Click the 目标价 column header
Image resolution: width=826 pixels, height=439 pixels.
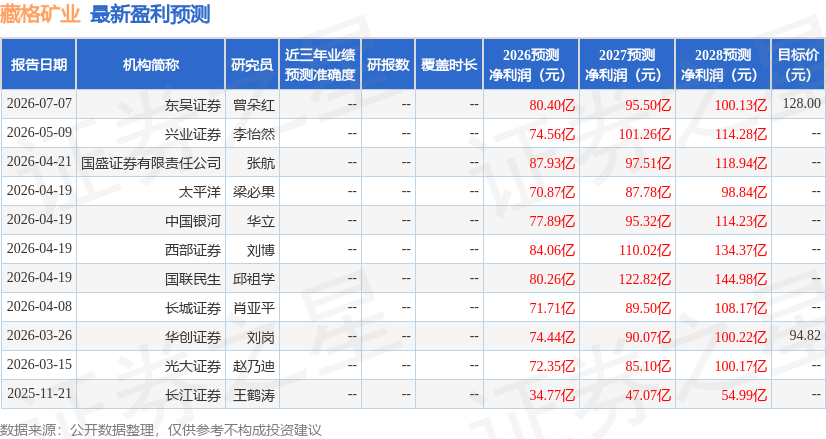coord(798,64)
